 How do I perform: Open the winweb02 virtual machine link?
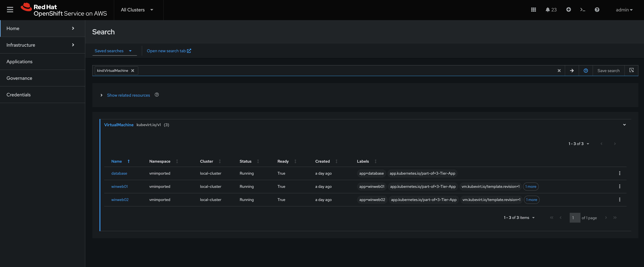click(120, 200)
